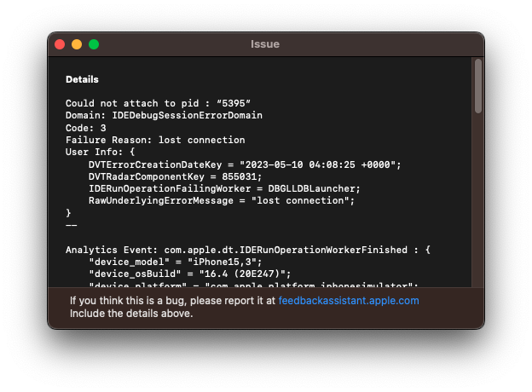Click the Analytics Event line
This screenshot has width=532, height=392.
pos(248,250)
